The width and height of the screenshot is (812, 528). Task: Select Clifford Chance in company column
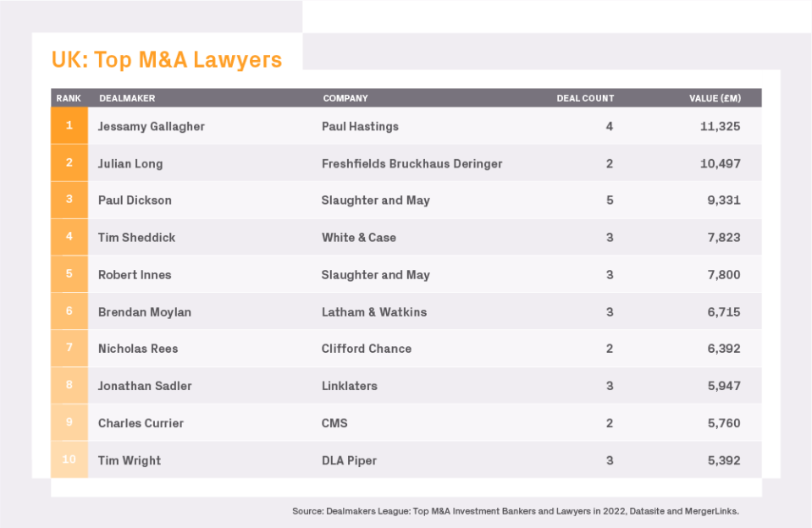pyautogui.click(x=367, y=349)
